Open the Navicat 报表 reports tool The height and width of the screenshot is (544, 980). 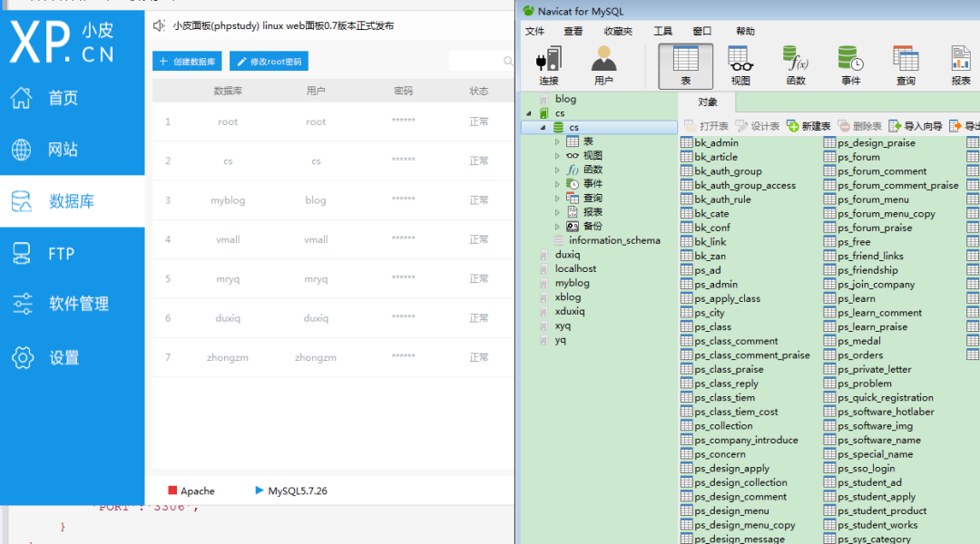coord(961,65)
